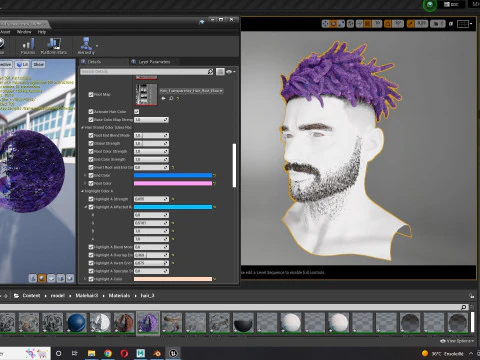Switch to the Layer Parameters tab
The image size is (480, 360).
point(154,62)
